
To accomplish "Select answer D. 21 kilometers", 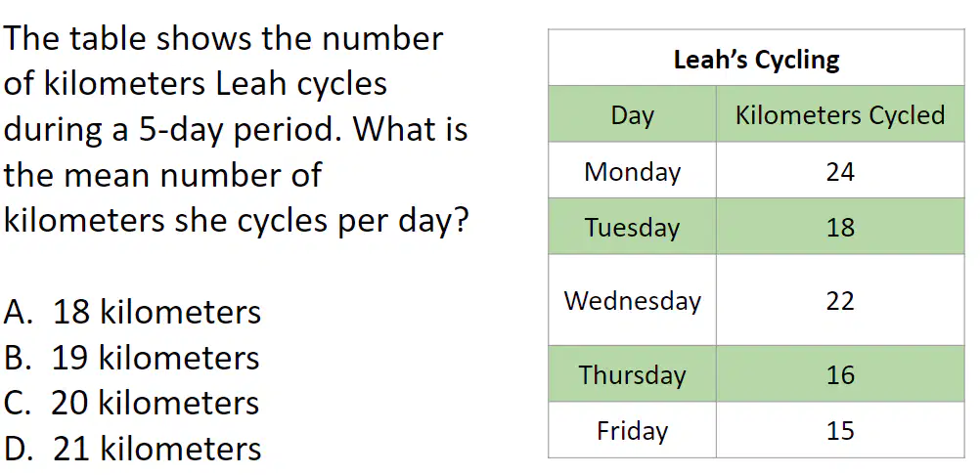I will [132, 449].
